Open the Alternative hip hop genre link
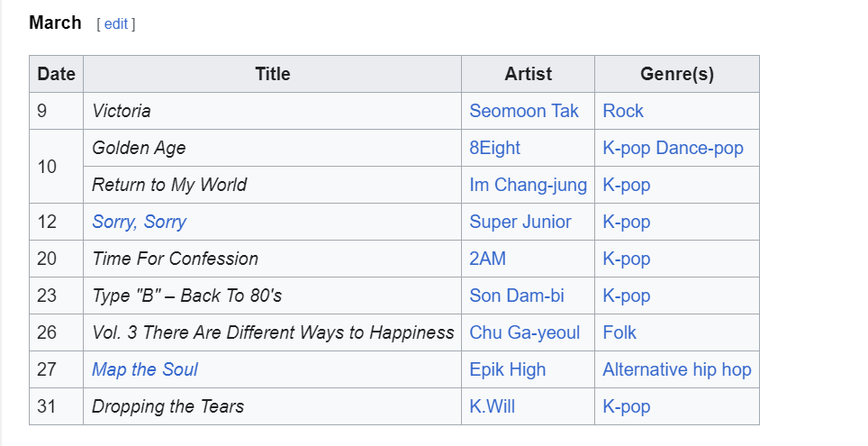Screen dimensions: 868x446 (676, 369)
